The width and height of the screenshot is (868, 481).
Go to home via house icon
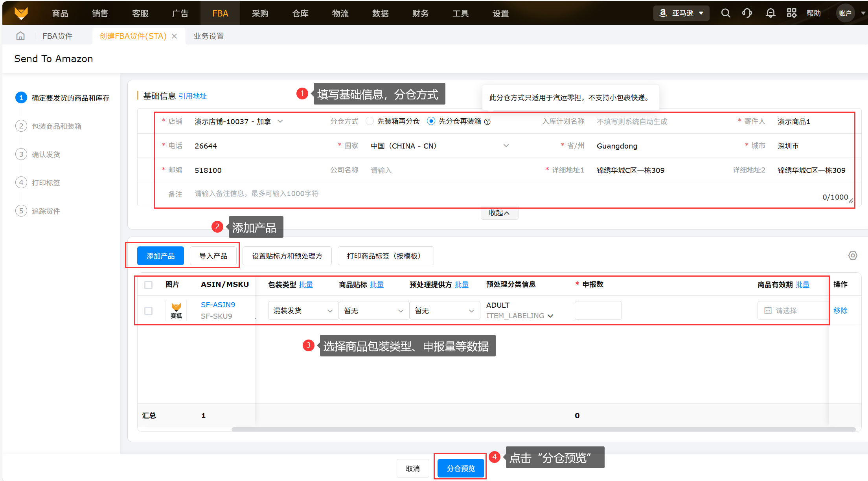pos(20,36)
